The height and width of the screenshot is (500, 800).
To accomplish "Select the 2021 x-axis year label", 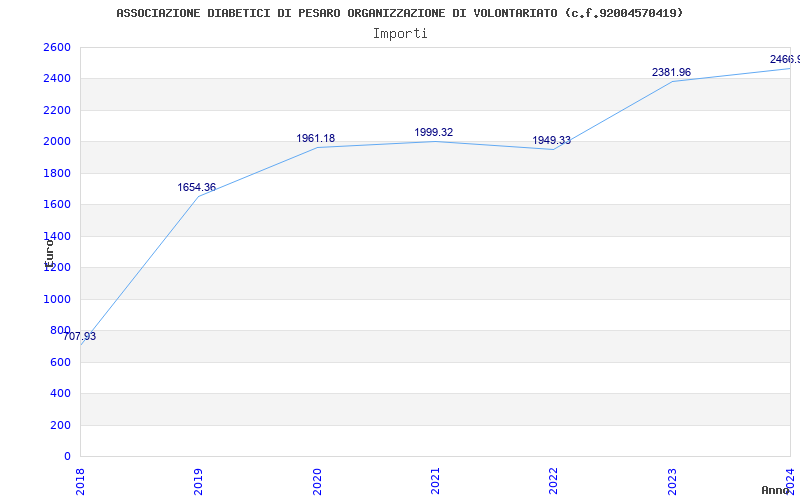I will (436, 480).
